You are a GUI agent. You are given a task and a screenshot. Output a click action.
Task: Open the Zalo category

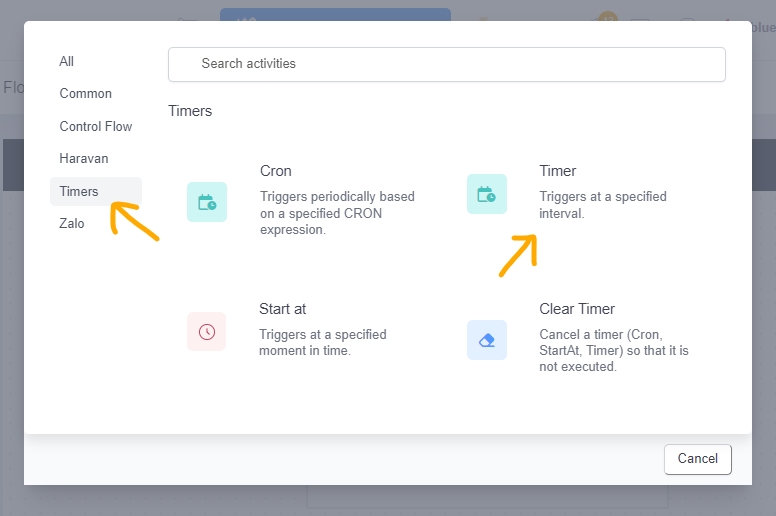tap(72, 223)
